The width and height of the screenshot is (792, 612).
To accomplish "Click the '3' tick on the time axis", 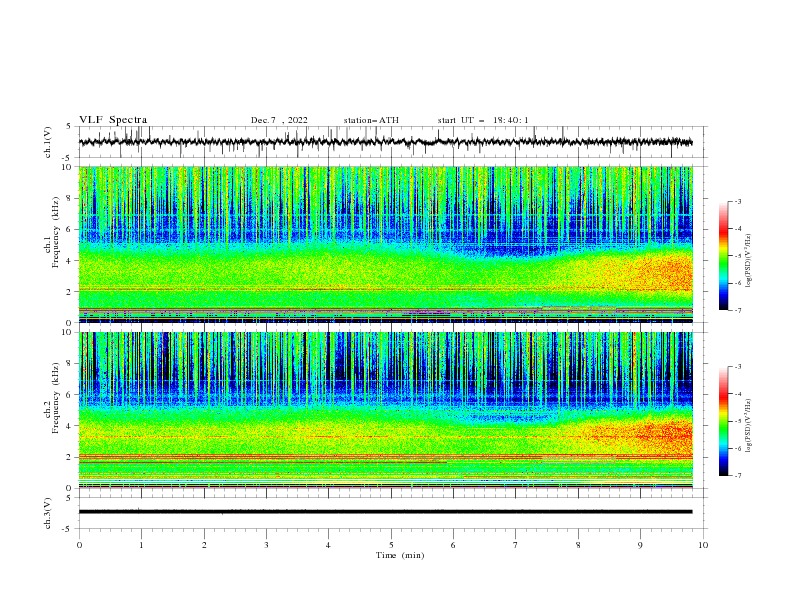I will click(x=266, y=545).
